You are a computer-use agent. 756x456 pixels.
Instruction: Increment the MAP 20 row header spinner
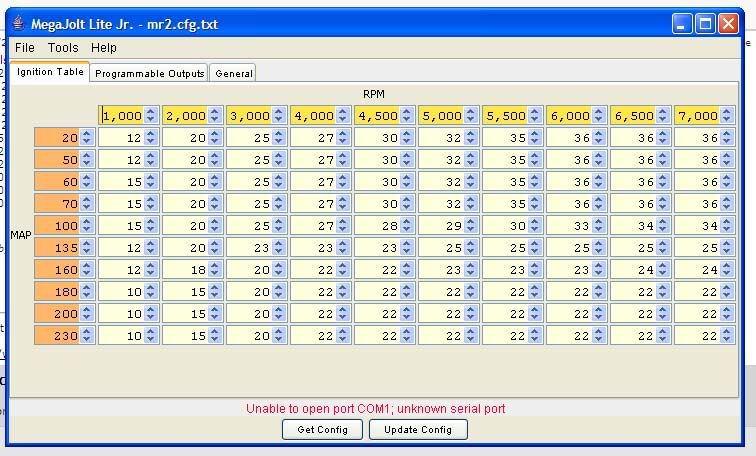(x=87, y=134)
